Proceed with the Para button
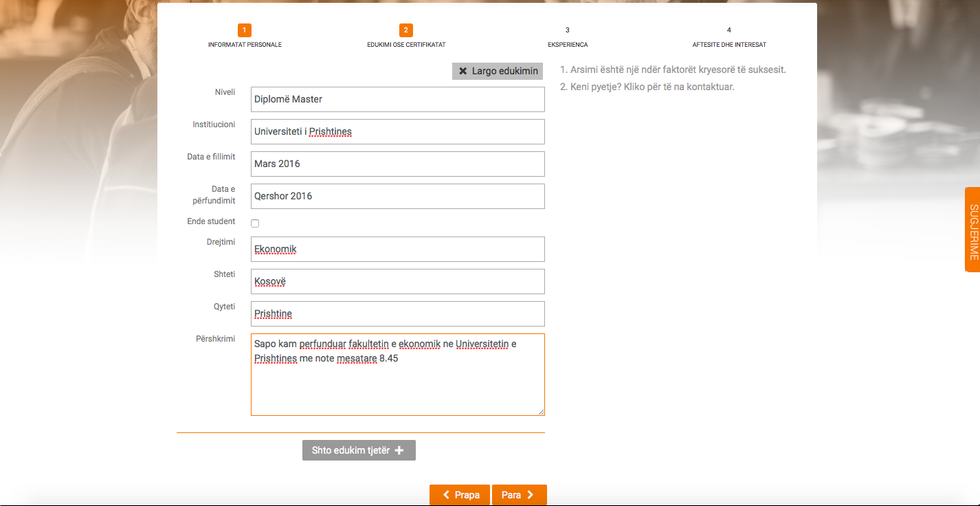The image size is (980, 506). click(519, 495)
